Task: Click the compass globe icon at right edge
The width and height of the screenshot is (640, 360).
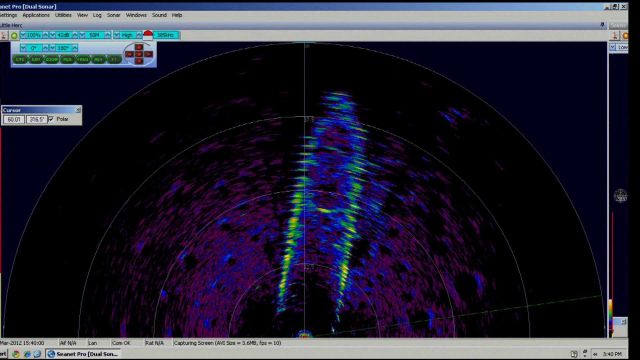Action: [620, 196]
